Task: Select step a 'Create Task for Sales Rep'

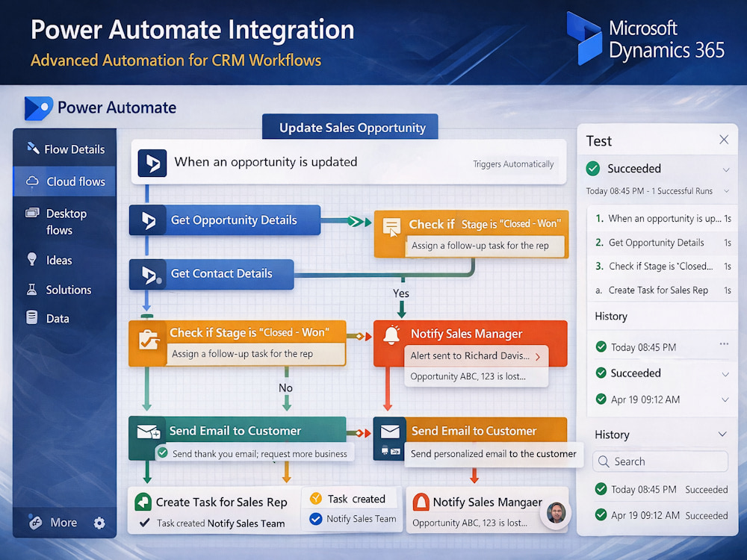Action: click(x=663, y=290)
